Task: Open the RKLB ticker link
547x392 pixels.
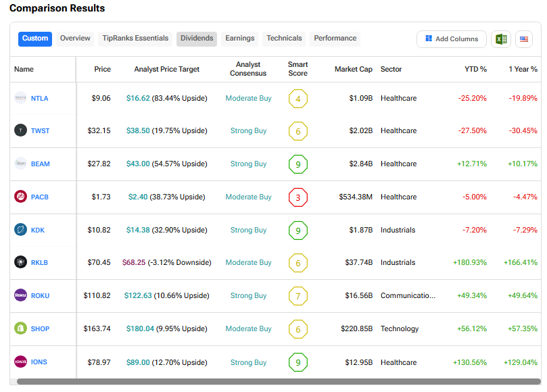Action: pyautogui.click(x=40, y=263)
